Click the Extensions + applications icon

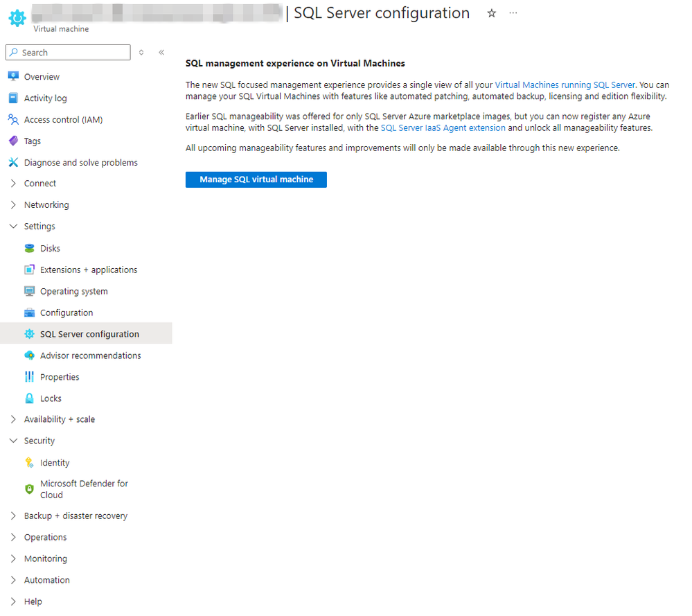click(x=30, y=270)
